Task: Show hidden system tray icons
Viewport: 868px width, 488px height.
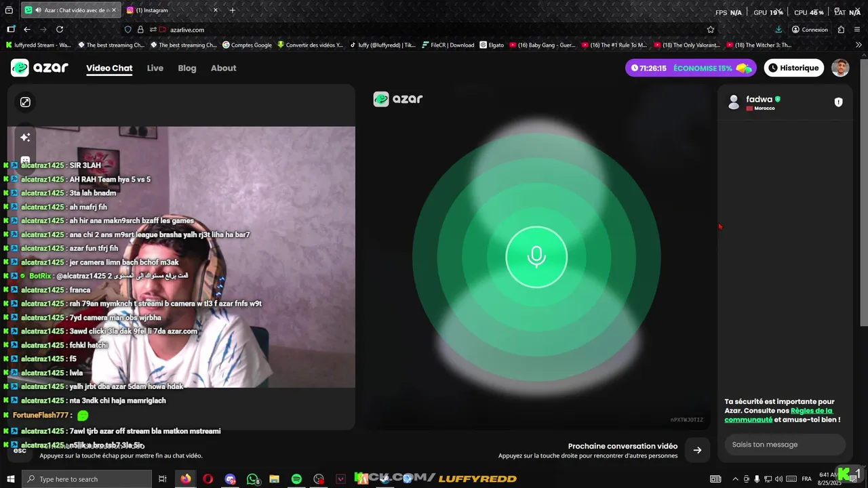Action: tap(736, 479)
